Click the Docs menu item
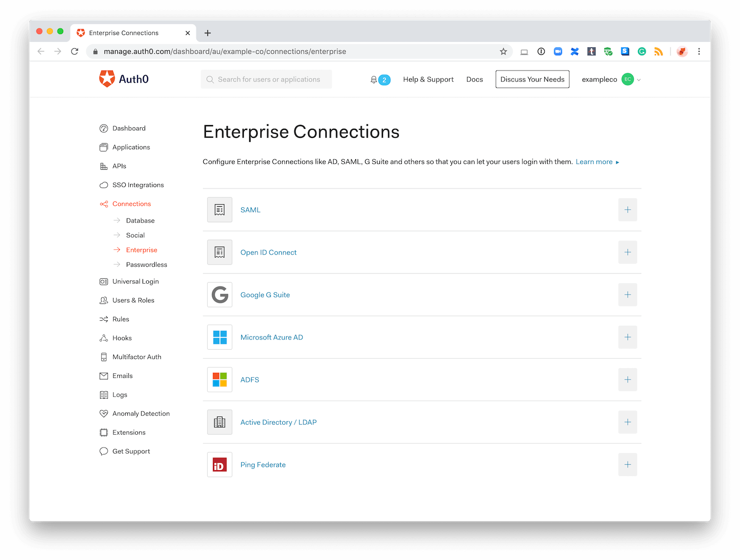 (x=474, y=79)
